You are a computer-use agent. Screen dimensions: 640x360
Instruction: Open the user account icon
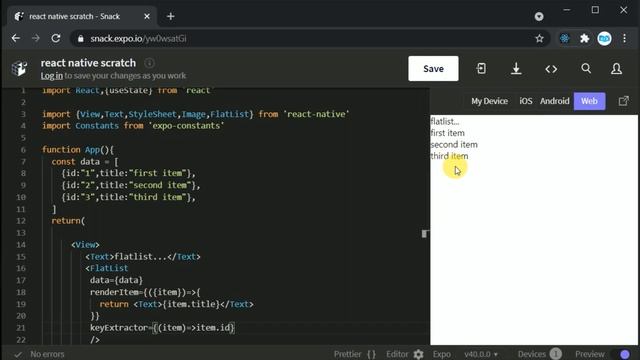click(x=616, y=69)
